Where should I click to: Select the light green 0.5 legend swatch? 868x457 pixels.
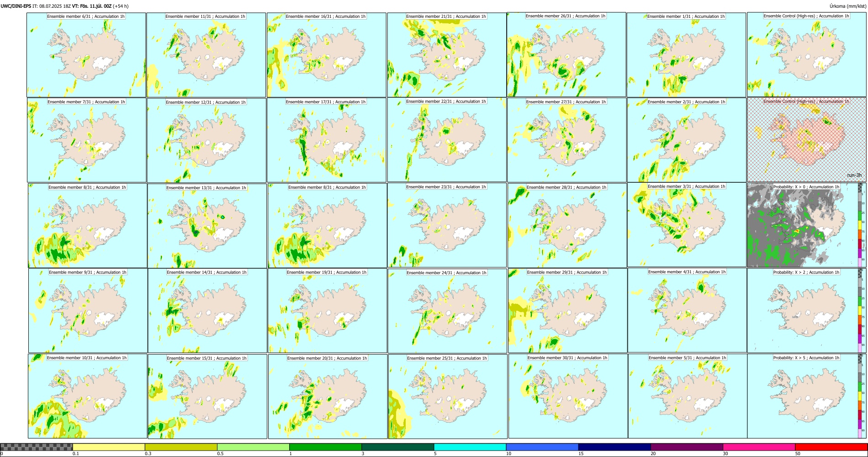tap(253, 447)
